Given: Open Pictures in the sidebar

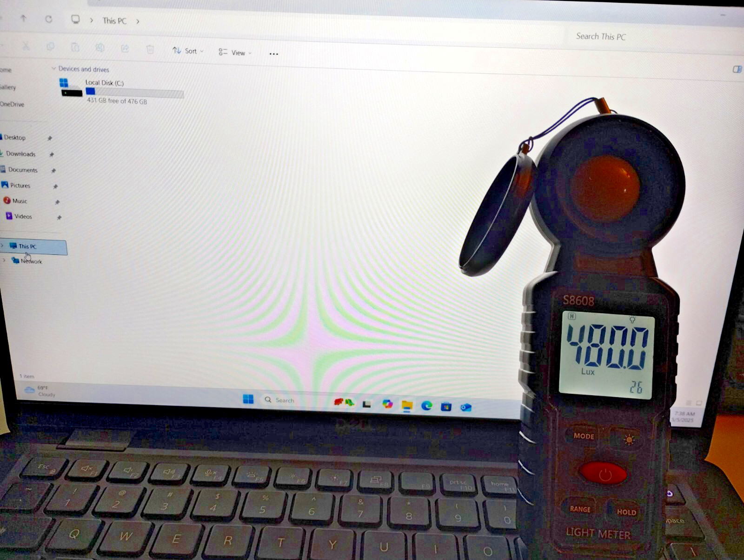Looking at the screenshot, I should 20,185.
